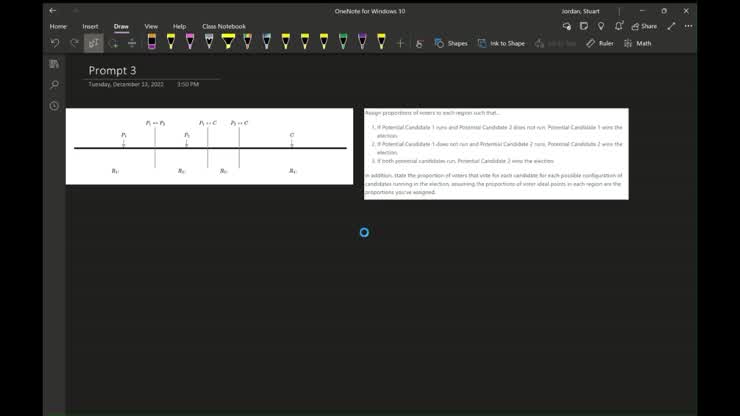Click the back arrow in title bar
This screenshot has height=416, width=740.
pos(53,11)
